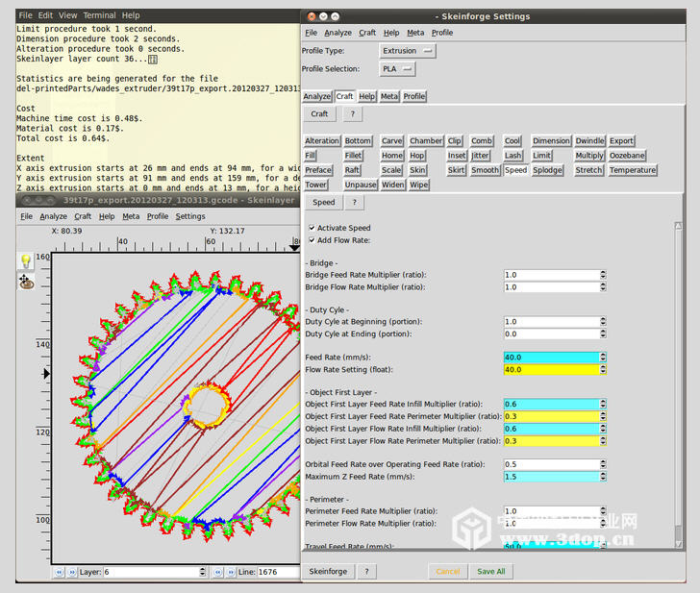Click the ? help button beside Speed
The image size is (700, 593).
pos(355,202)
